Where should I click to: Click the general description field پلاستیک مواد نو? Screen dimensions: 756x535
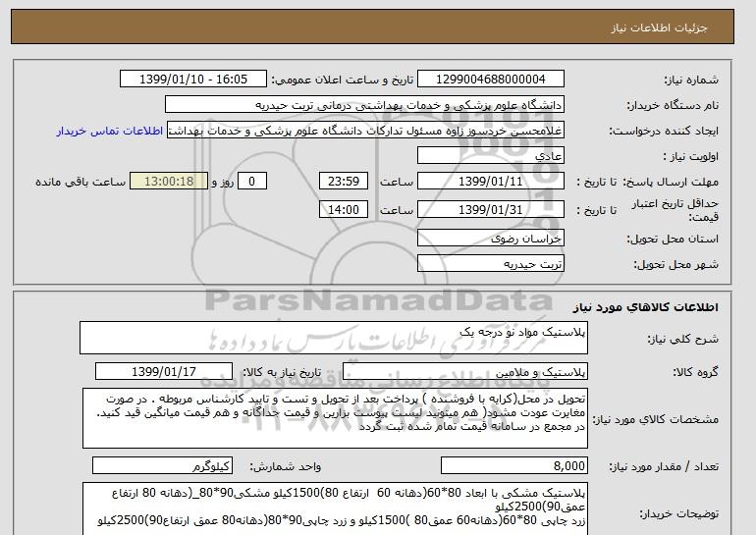[x=334, y=338]
